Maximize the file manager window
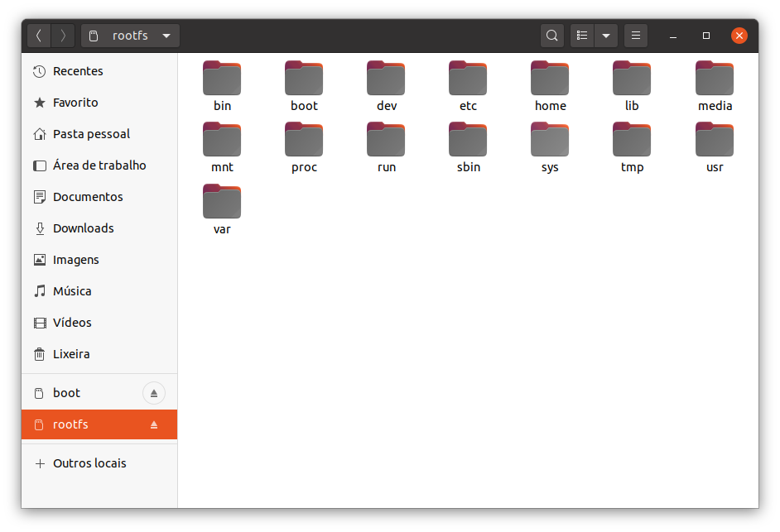The height and width of the screenshot is (532, 780). (x=705, y=36)
